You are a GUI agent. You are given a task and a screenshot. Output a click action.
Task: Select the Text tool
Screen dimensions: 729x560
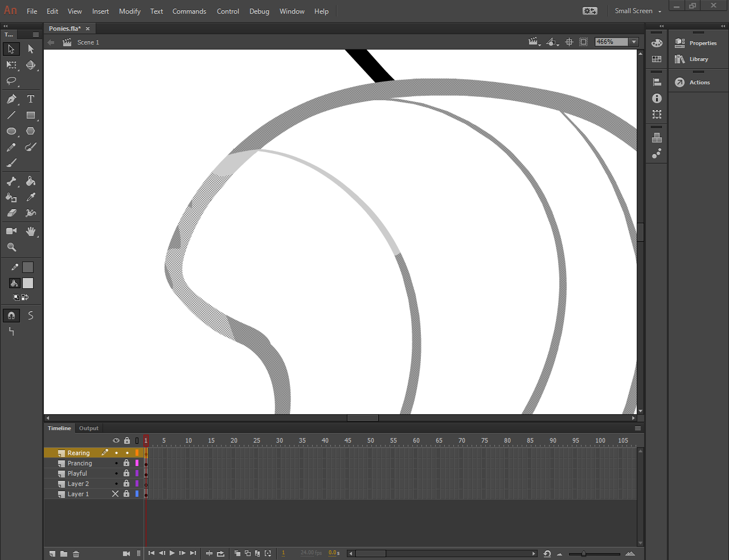(31, 99)
